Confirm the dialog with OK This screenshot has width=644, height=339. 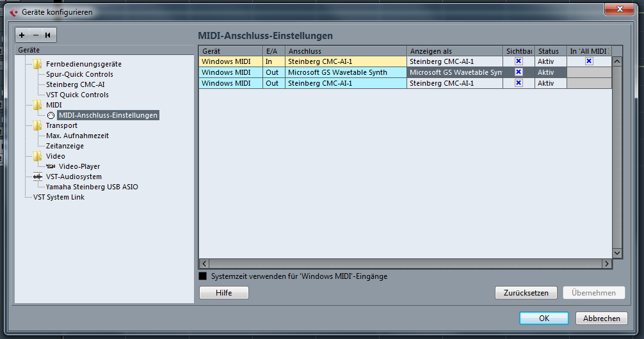[544, 318]
